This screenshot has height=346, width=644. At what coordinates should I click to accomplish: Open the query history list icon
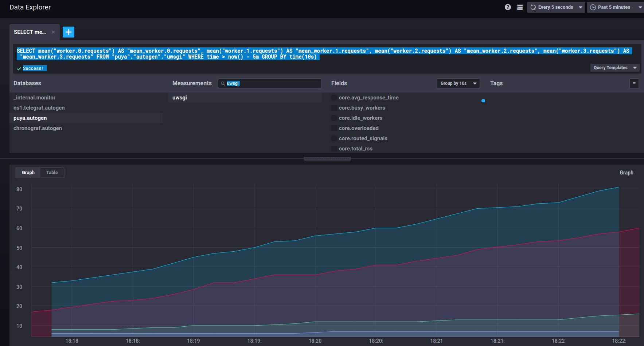tap(520, 7)
